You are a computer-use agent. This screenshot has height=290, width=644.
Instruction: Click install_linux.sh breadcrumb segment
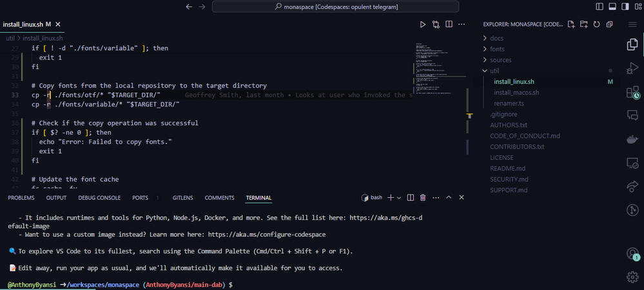click(x=43, y=38)
